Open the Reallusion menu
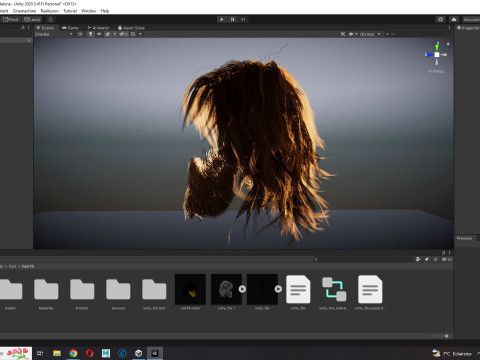Image resolution: width=480 pixels, height=360 pixels. [x=50, y=11]
